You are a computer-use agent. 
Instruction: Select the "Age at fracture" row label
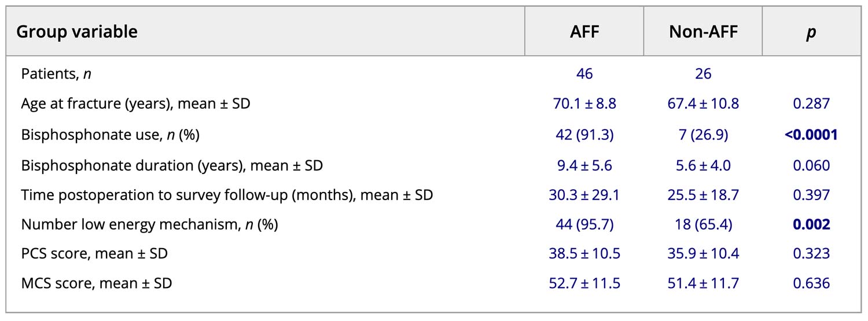point(135,104)
